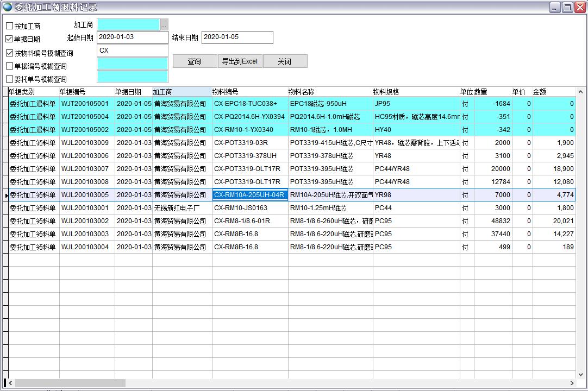Click the 起始日期 date field
Viewport: 588px width, 391px height.
click(132, 37)
